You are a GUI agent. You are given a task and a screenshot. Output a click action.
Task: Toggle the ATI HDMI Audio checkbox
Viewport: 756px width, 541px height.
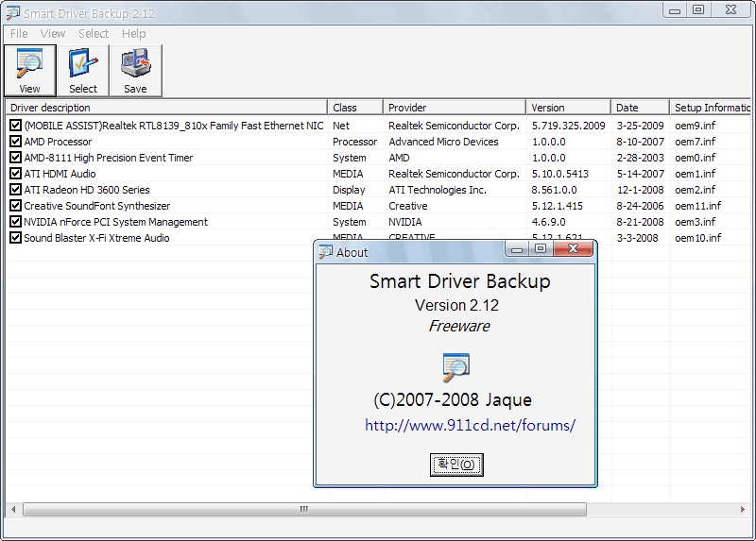point(15,174)
